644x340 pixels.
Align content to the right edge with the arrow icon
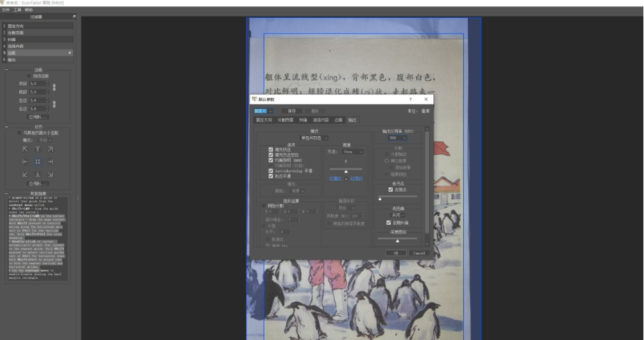pyautogui.click(x=50, y=162)
